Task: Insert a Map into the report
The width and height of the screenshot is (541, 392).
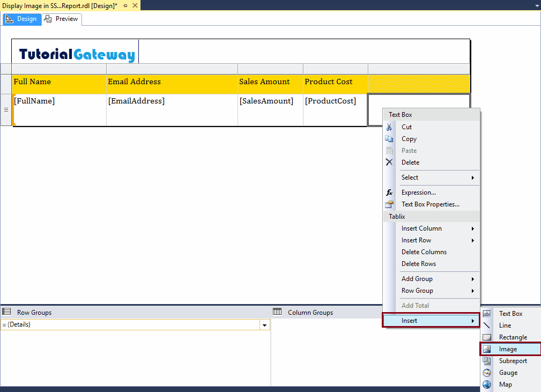Action: [505, 384]
